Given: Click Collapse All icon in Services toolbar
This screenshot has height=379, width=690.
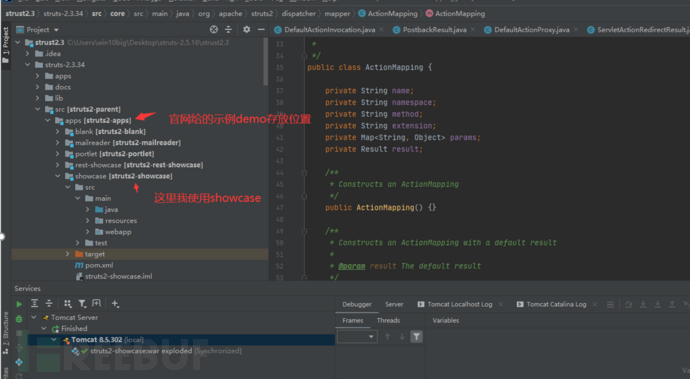Looking at the screenshot, I should (49, 303).
